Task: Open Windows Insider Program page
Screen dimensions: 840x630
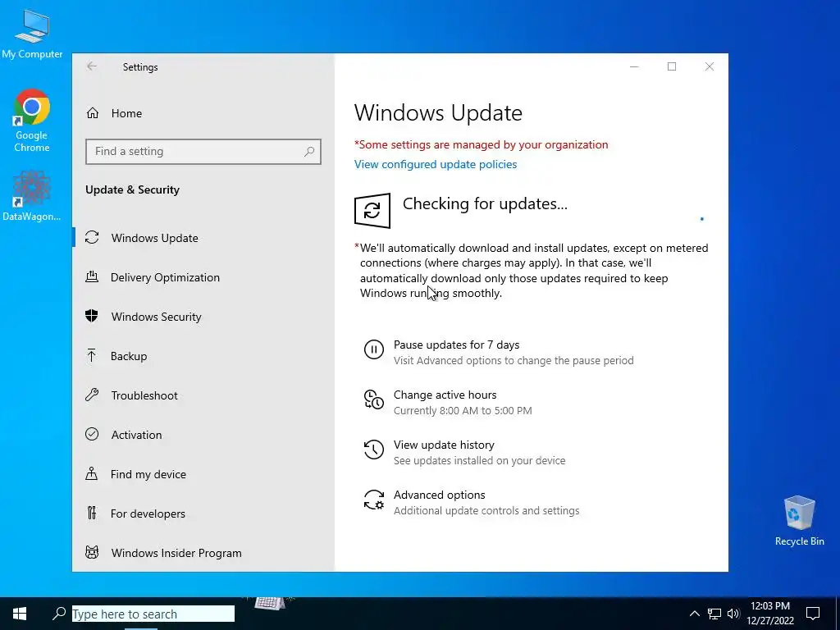Action: click(203, 552)
